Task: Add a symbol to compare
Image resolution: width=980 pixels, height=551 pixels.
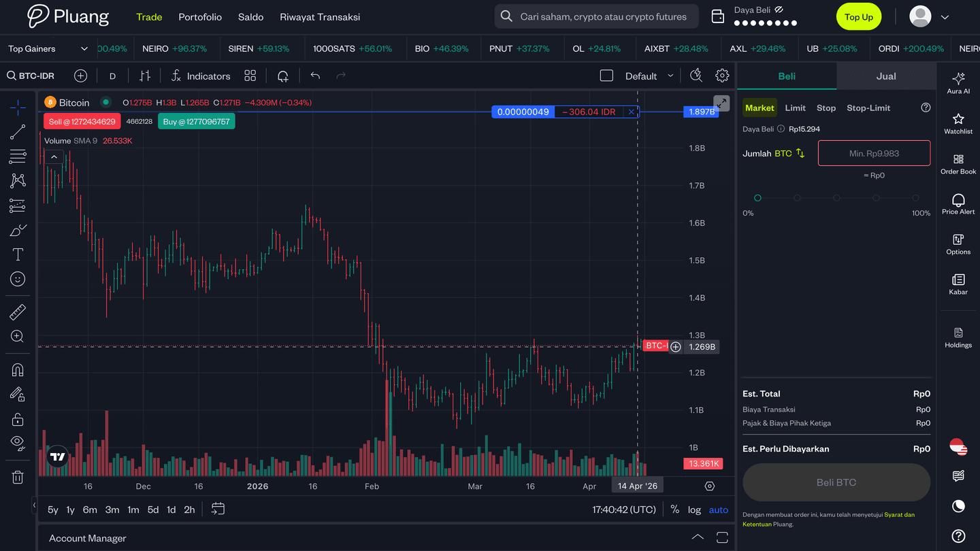Action: 80,76
